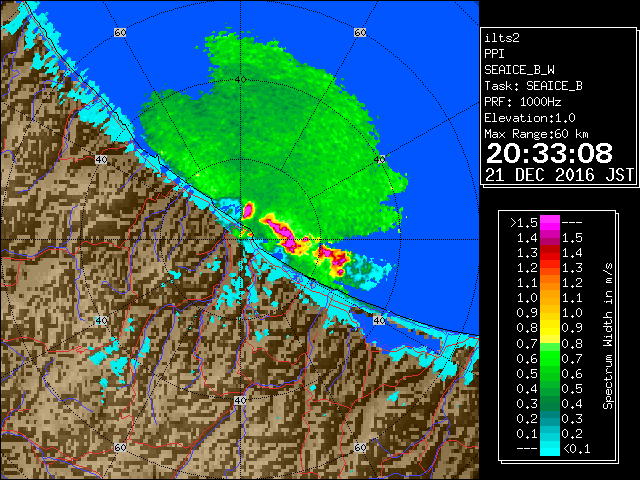Image resolution: width=640 pixels, height=480 pixels.
Task: Click the radar center where crosshair lines meet
Action: [x=240, y=240]
